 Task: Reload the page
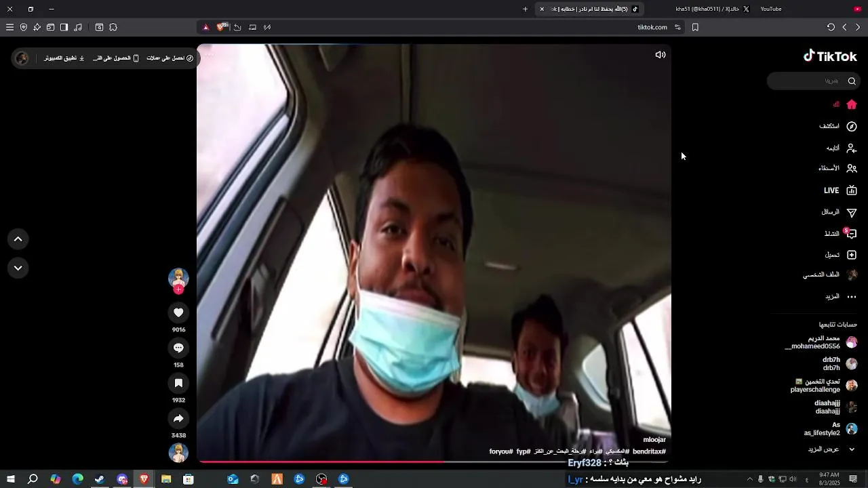(831, 27)
